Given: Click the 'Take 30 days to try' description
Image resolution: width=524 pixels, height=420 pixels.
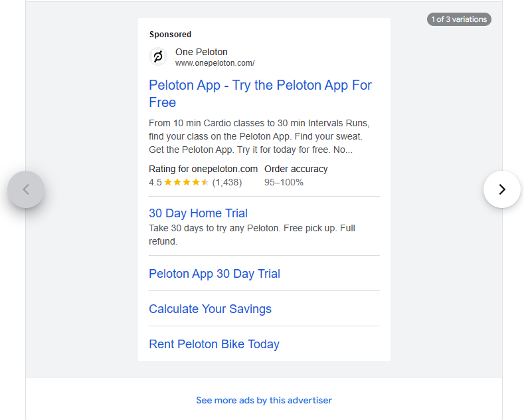Looking at the screenshot, I should (x=252, y=235).
